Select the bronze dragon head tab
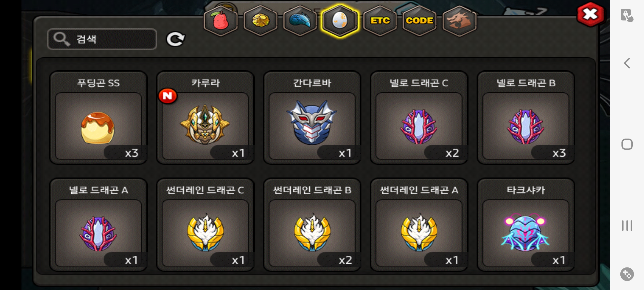Image resolution: width=644 pixels, height=290 pixels. click(x=459, y=21)
